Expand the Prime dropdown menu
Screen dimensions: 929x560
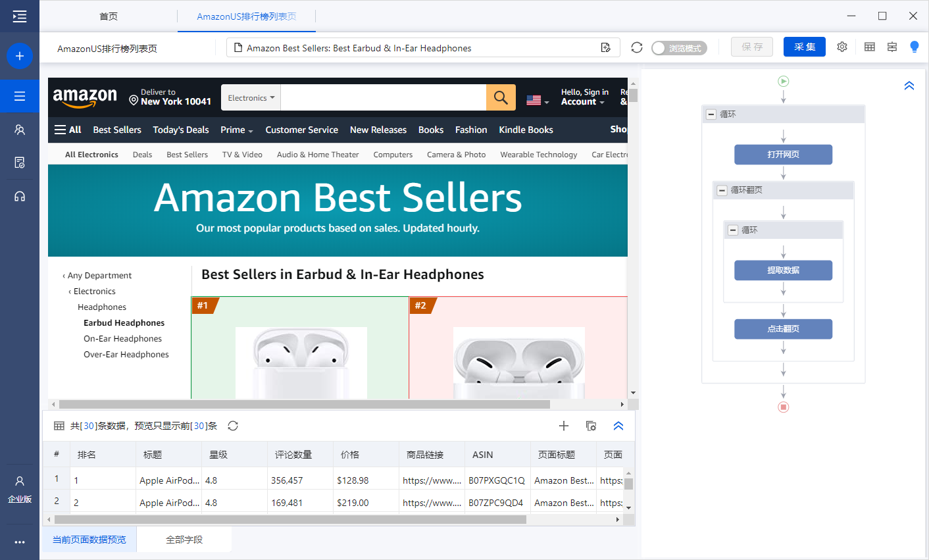click(x=237, y=130)
